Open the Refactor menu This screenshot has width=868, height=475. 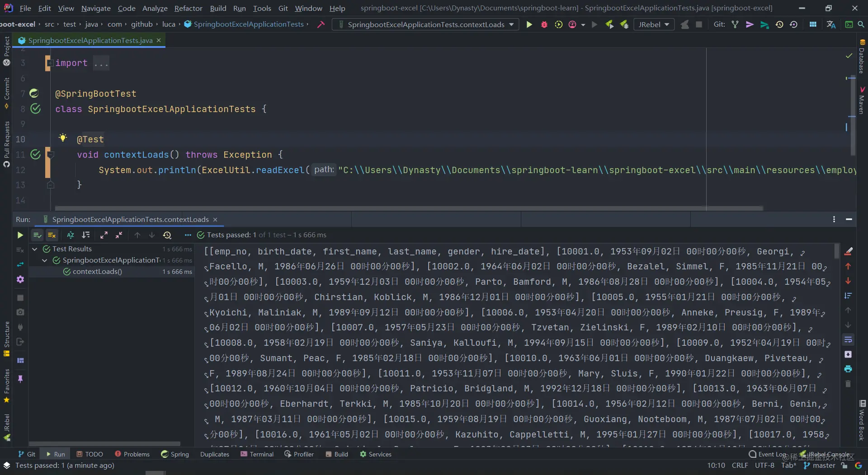pos(189,8)
